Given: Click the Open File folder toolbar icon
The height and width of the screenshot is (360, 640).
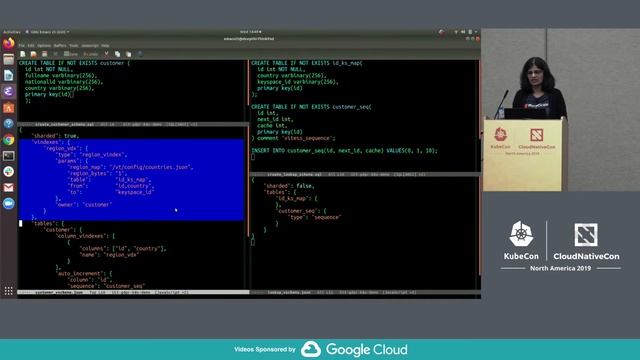Looking at the screenshot, I should pos(33,54).
